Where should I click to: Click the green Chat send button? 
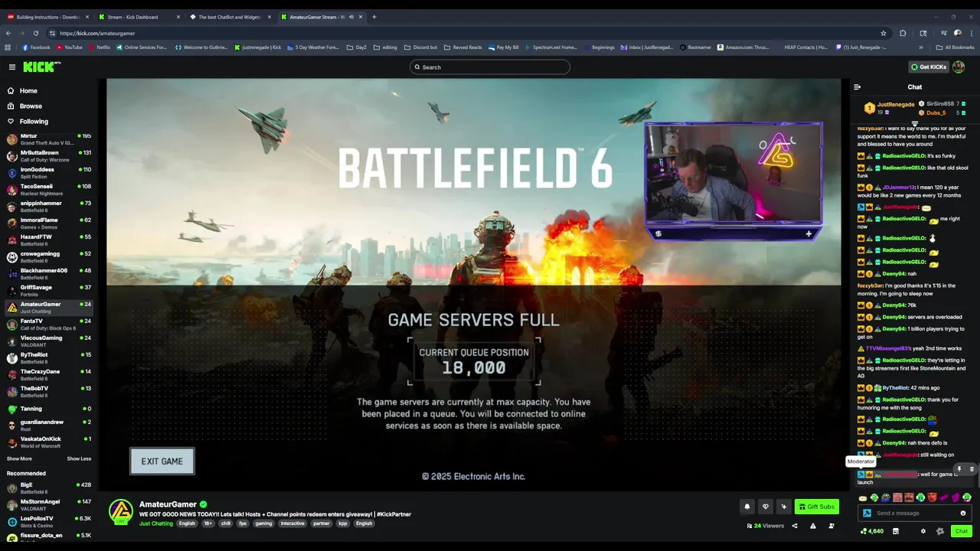(962, 531)
